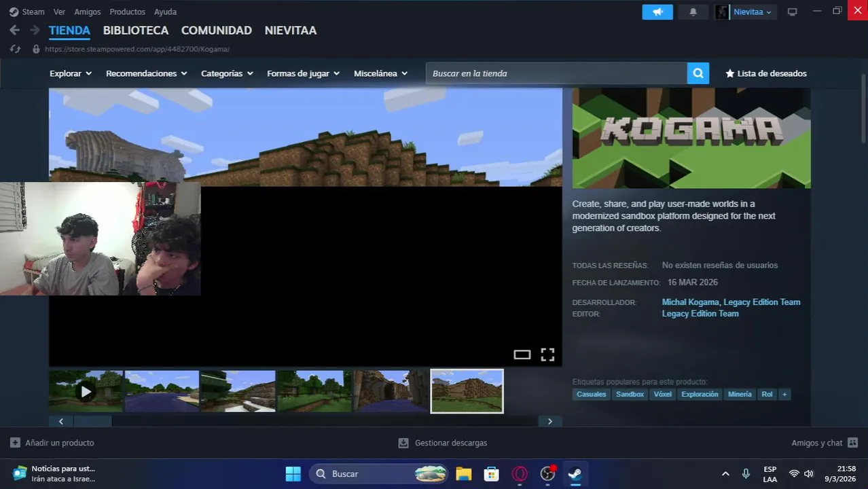
Task: Click the Rol tag
Action: [x=767, y=394]
